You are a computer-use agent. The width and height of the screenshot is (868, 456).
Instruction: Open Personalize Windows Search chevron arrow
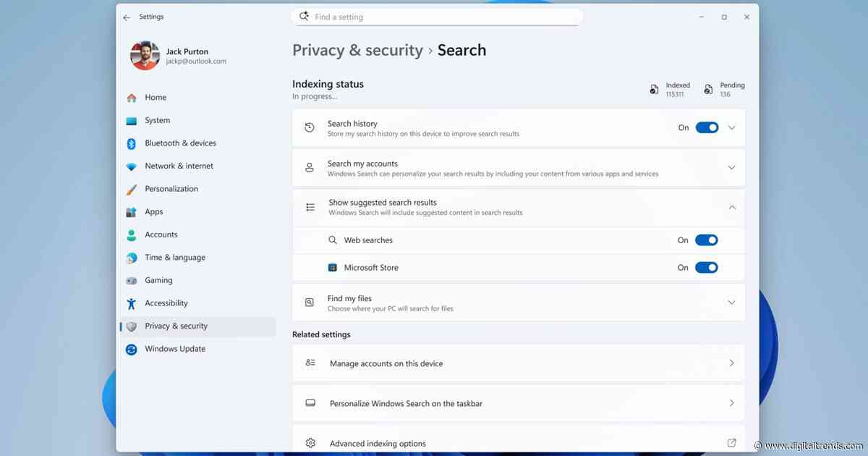tap(731, 403)
